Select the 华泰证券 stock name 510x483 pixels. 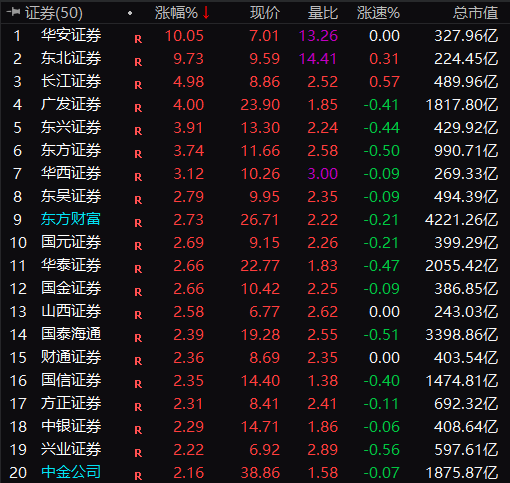[71, 265]
